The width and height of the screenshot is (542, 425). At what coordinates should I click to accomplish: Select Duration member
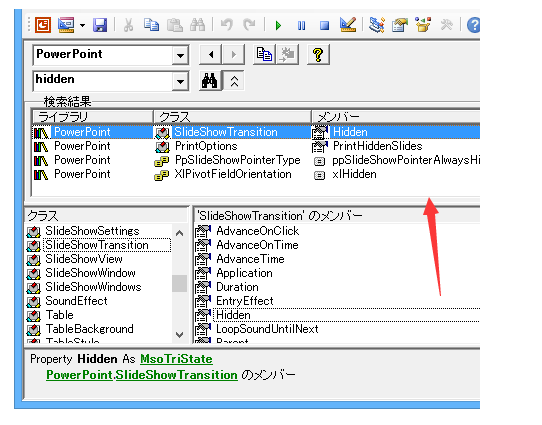point(237,287)
